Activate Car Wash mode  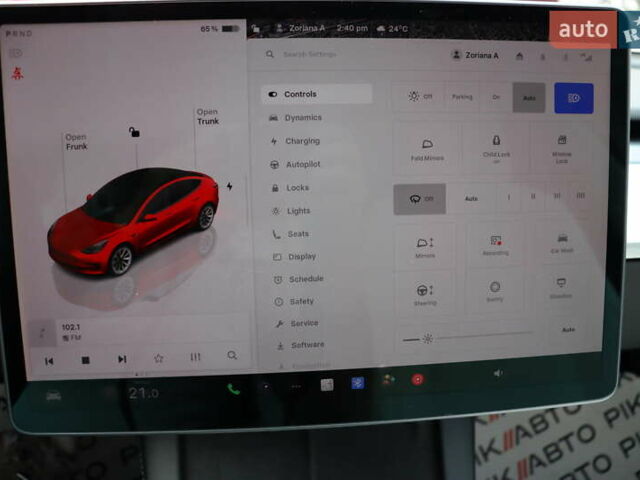click(x=562, y=242)
